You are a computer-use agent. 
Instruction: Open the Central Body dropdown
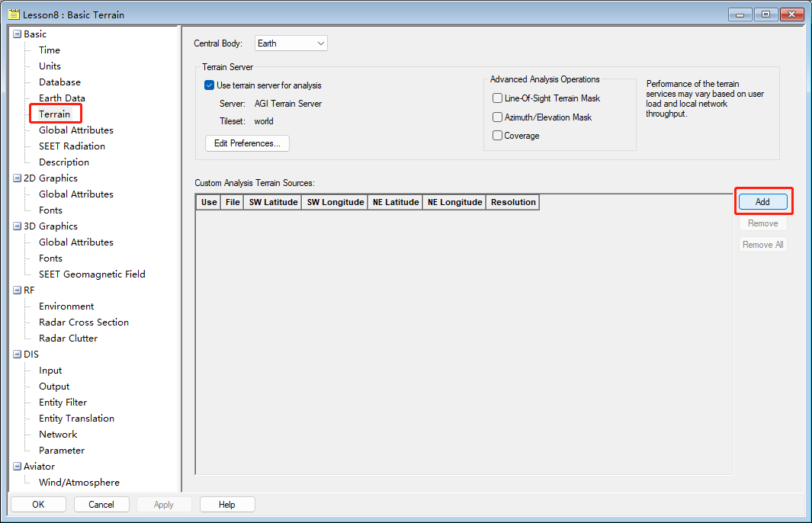(x=290, y=43)
